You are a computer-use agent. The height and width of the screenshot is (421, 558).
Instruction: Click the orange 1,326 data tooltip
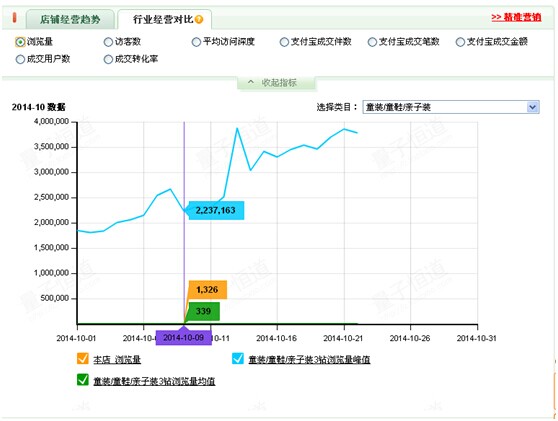pos(207,290)
